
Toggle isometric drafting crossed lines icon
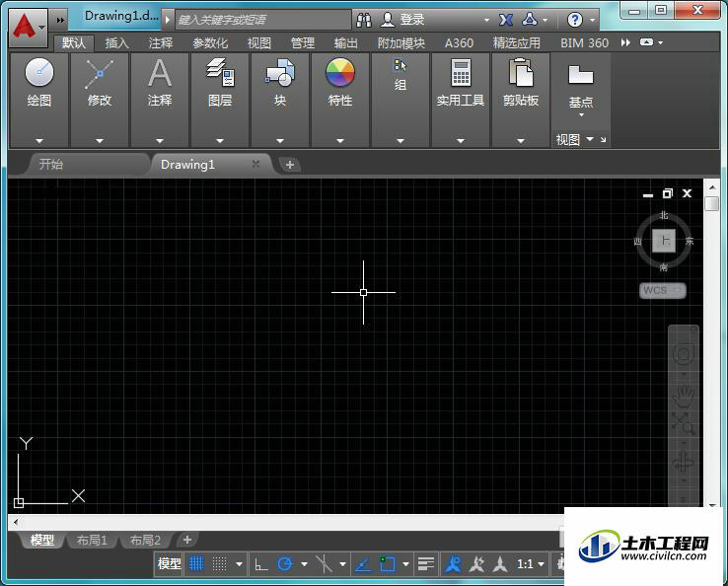[x=324, y=564]
